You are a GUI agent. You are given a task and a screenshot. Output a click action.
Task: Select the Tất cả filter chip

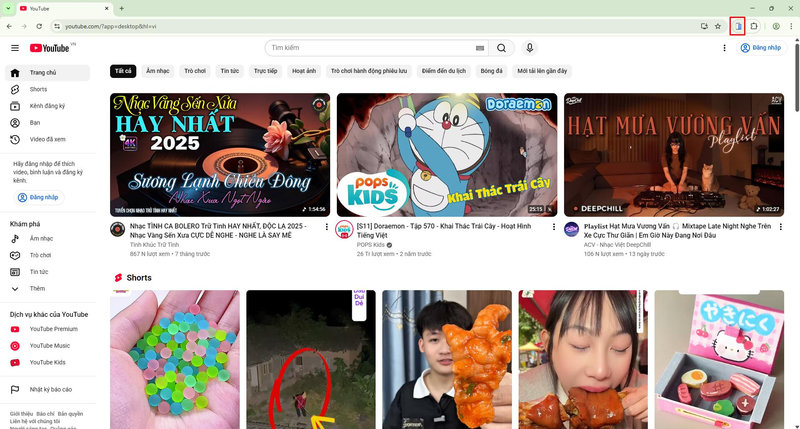(x=123, y=71)
